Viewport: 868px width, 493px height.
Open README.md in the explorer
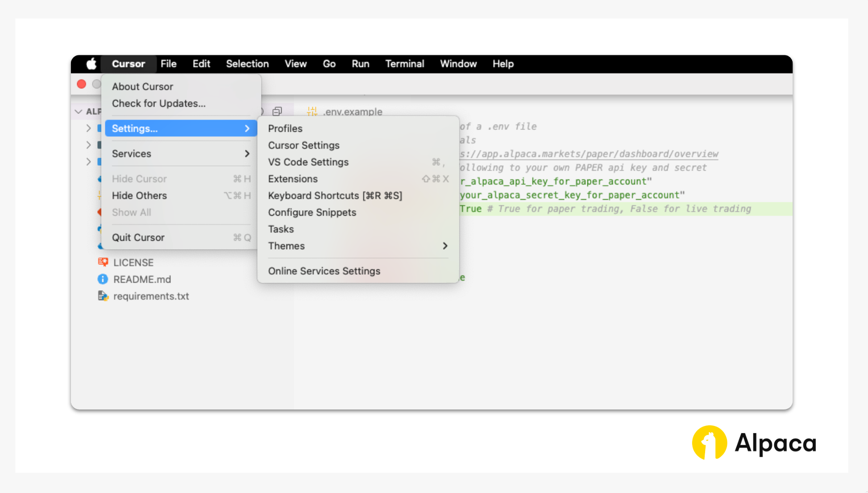142,280
